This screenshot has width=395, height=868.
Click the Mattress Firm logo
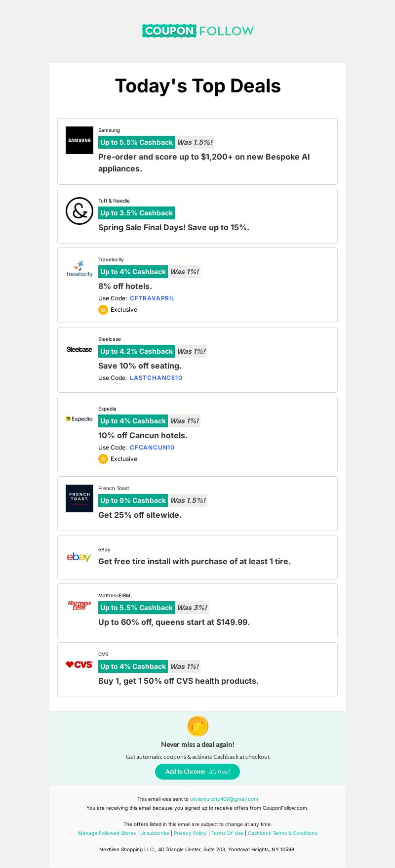pyautogui.click(x=79, y=605)
